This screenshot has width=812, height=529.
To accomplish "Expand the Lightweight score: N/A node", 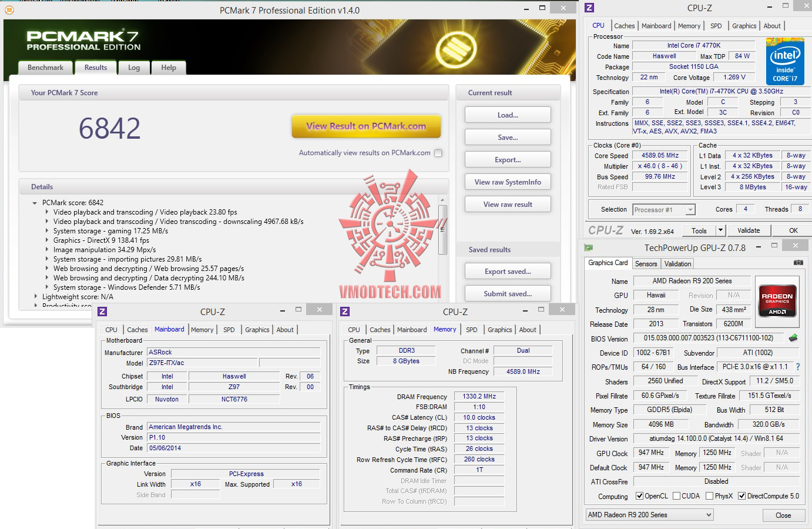I will click(35, 297).
